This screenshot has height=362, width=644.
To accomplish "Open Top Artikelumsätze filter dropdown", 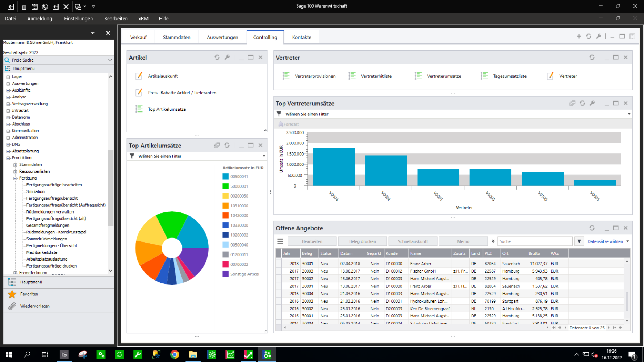I will pyautogui.click(x=264, y=156).
